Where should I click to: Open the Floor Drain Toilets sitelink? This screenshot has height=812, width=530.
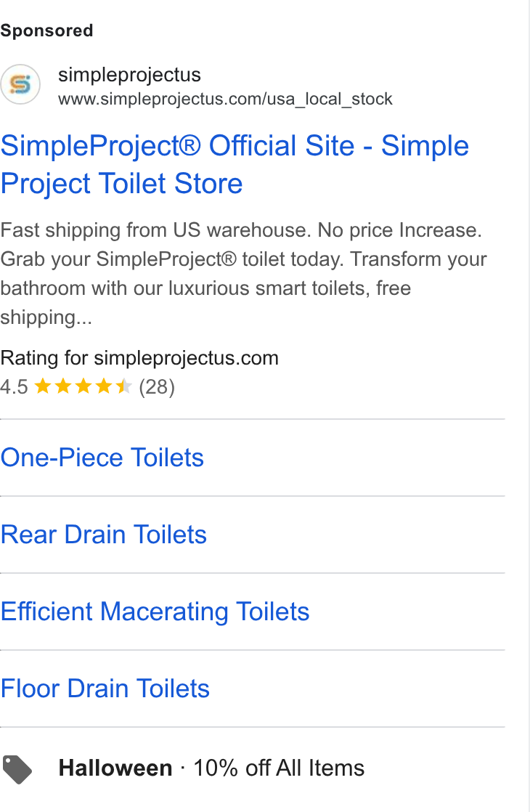(105, 689)
